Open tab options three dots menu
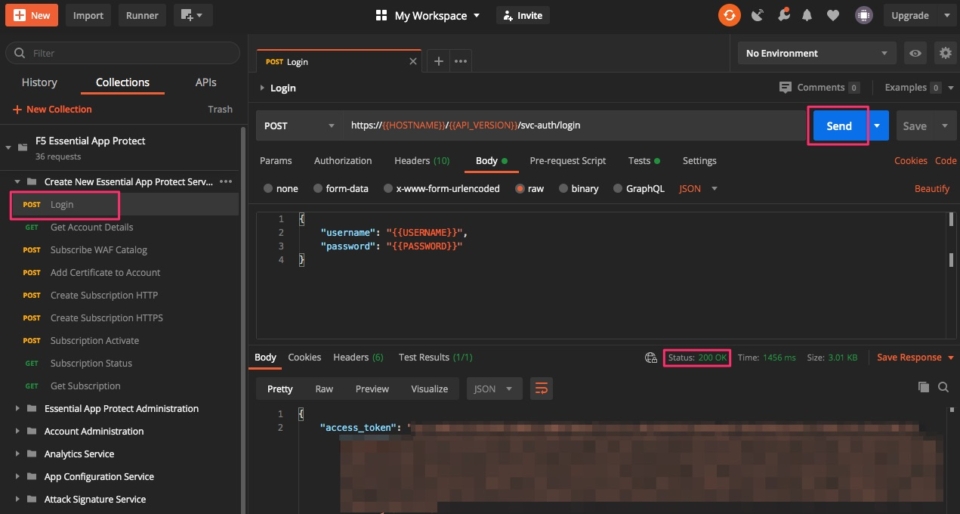Image resolution: width=960 pixels, height=514 pixels. [x=460, y=61]
